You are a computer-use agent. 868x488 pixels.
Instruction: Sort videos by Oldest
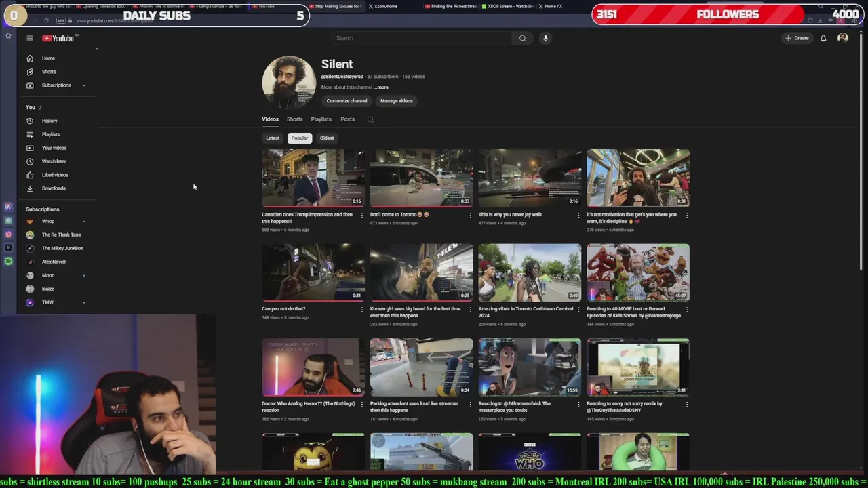(x=327, y=138)
